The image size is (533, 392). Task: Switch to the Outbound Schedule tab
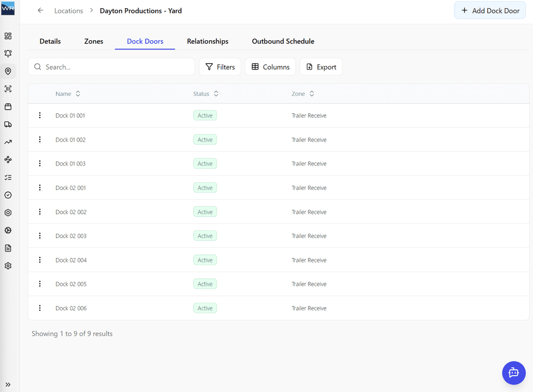pos(283,41)
